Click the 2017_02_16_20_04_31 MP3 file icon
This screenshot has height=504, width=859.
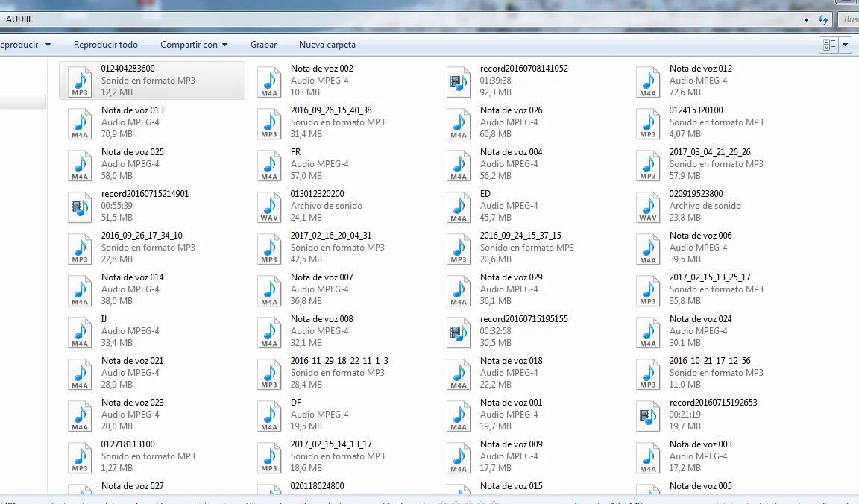tap(269, 248)
